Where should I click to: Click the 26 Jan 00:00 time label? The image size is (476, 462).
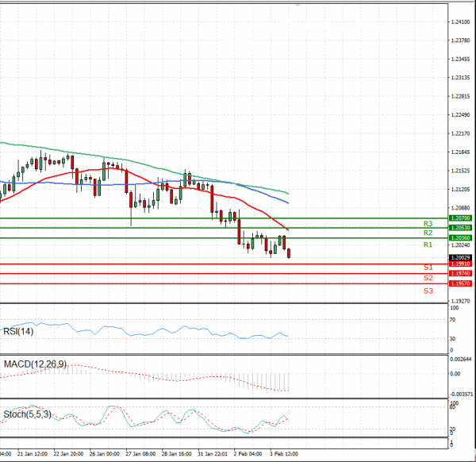105,454
